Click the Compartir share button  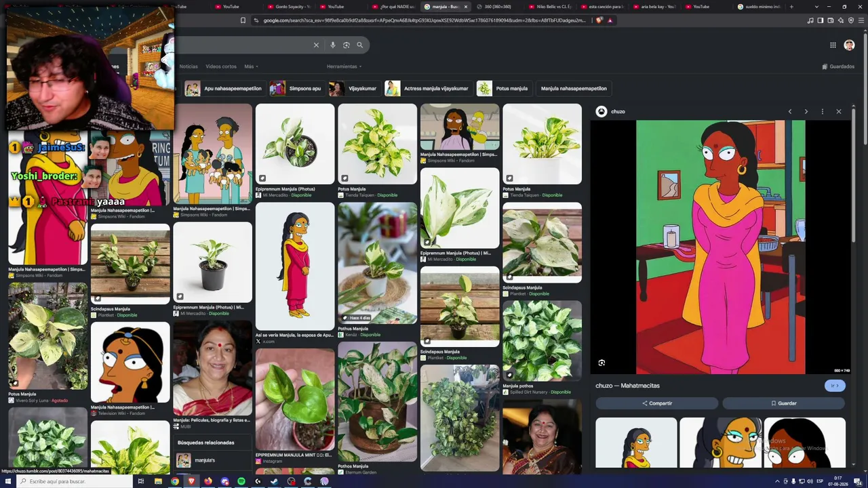656,403
